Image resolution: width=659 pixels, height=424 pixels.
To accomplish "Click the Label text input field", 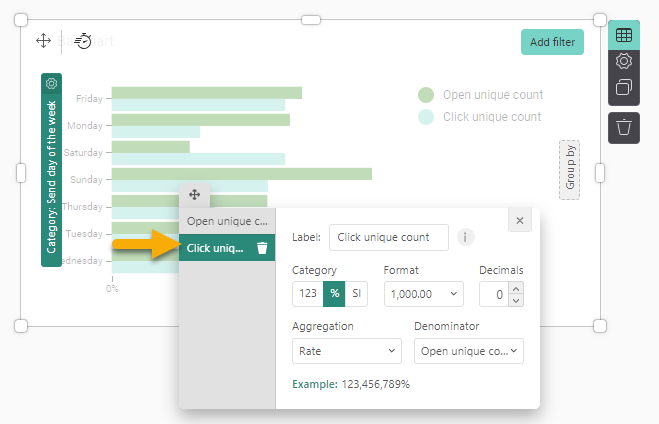I will click(388, 237).
